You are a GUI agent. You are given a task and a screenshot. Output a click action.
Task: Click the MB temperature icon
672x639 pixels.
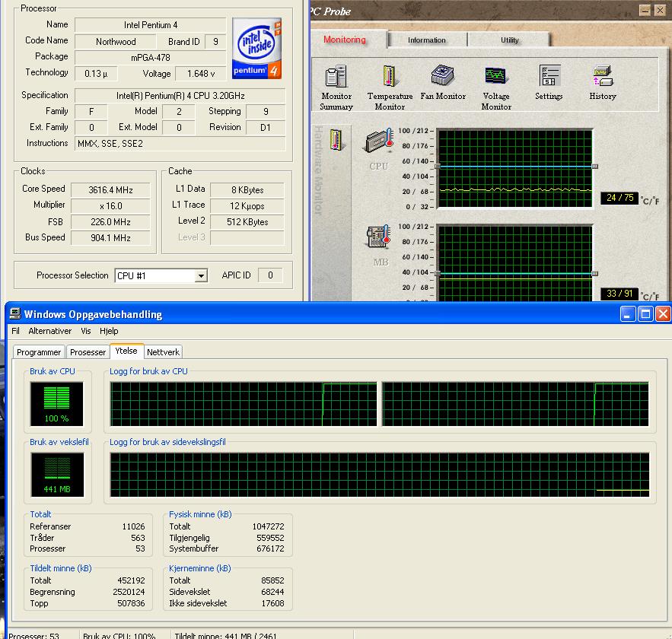tap(379, 237)
